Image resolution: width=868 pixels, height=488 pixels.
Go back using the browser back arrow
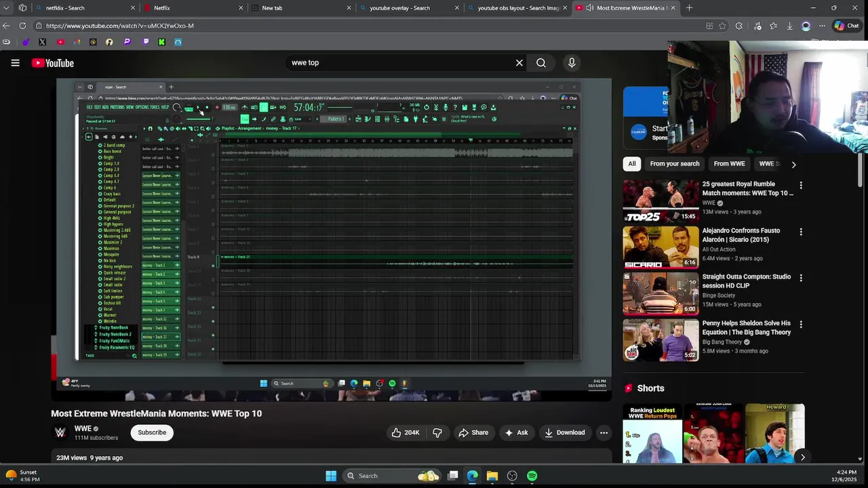click(x=6, y=26)
